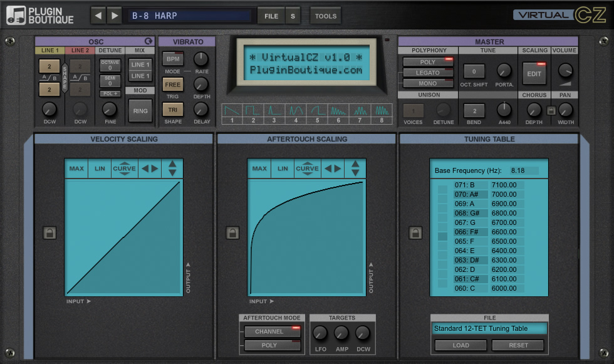Click the previous preset arrow button
Image resolution: width=614 pixels, height=364 pixels.
[98, 16]
